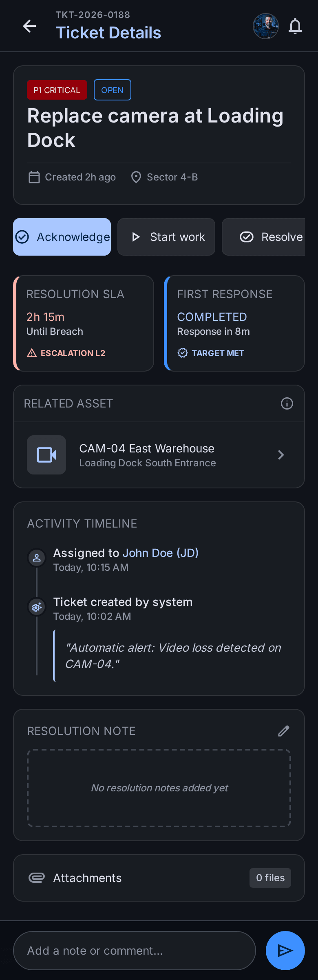Open the user profile avatar
Viewport: 318px width, 980px height.
pos(266,26)
